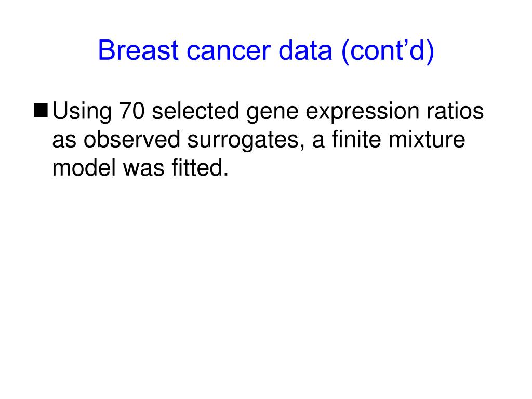The width and height of the screenshot is (532, 399).
Task: Click the word 'selected' in first line
Action: point(195,111)
